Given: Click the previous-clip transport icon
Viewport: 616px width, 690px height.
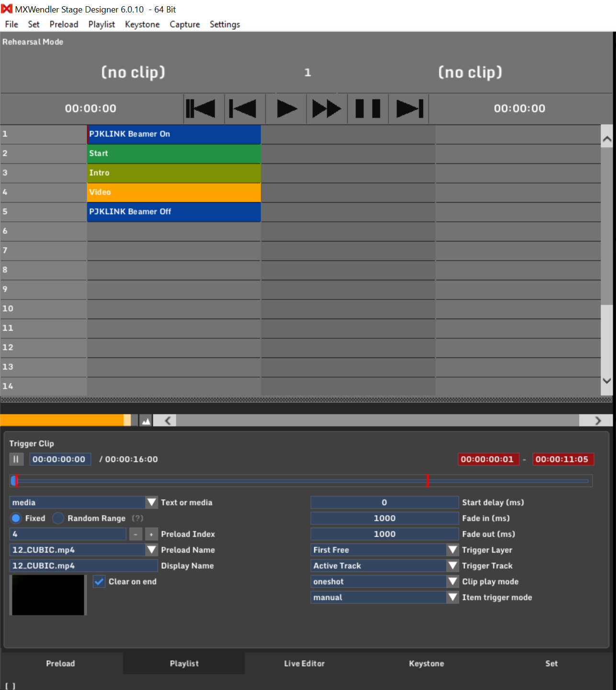Looking at the screenshot, I should click(x=244, y=108).
